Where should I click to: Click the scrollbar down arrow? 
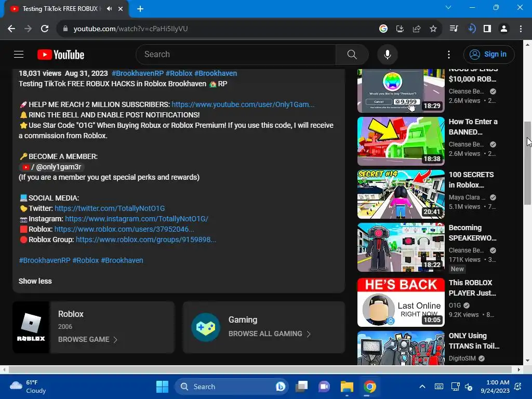(x=527, y=361)
